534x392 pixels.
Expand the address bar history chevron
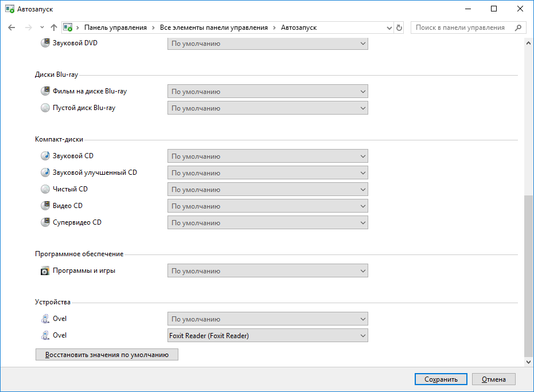click(389, 28)
